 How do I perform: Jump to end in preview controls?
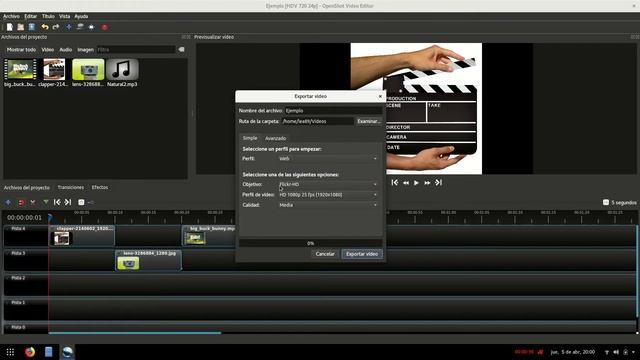point(438,182)
